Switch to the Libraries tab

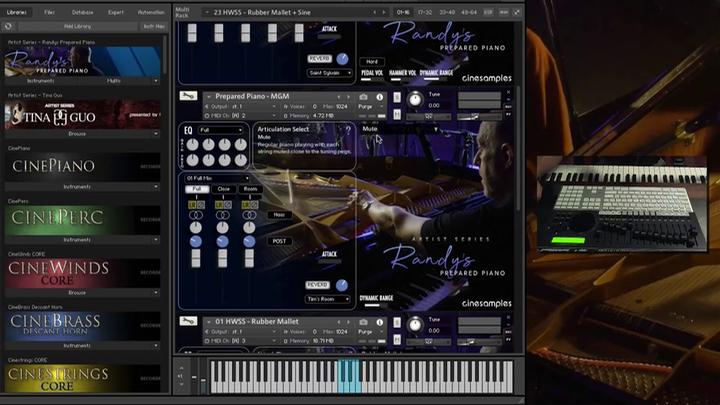click(17, 12)
